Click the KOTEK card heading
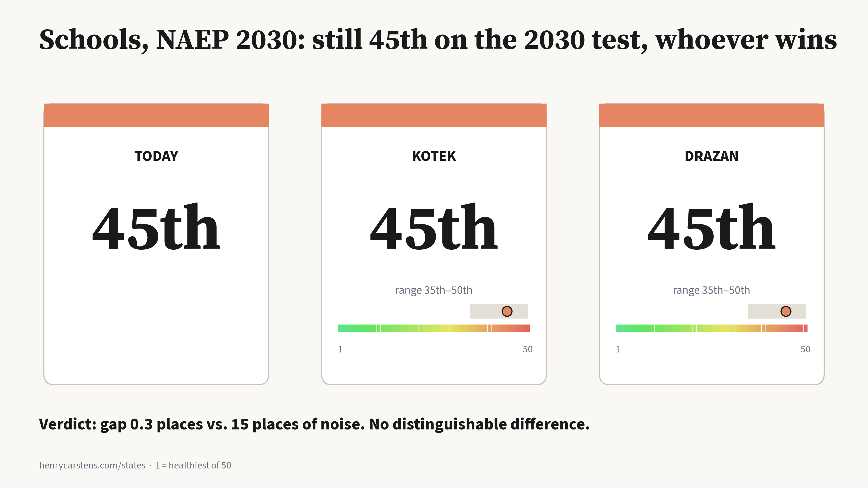Image resolution: width=868 pixels, height=488 pixels. pos(434,156)
